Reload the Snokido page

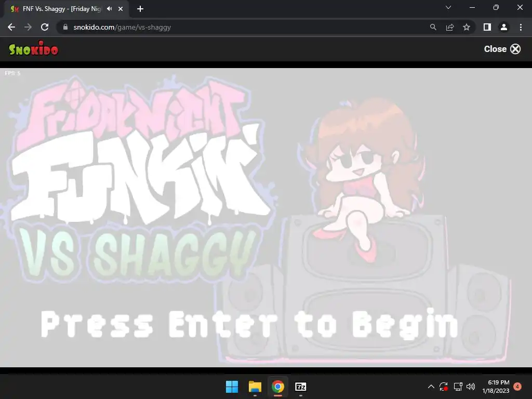45,27
